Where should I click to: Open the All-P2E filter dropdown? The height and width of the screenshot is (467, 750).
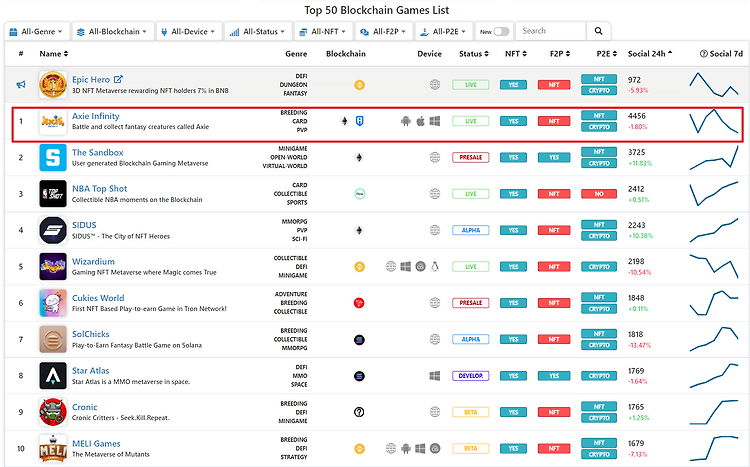click(443, 32)
